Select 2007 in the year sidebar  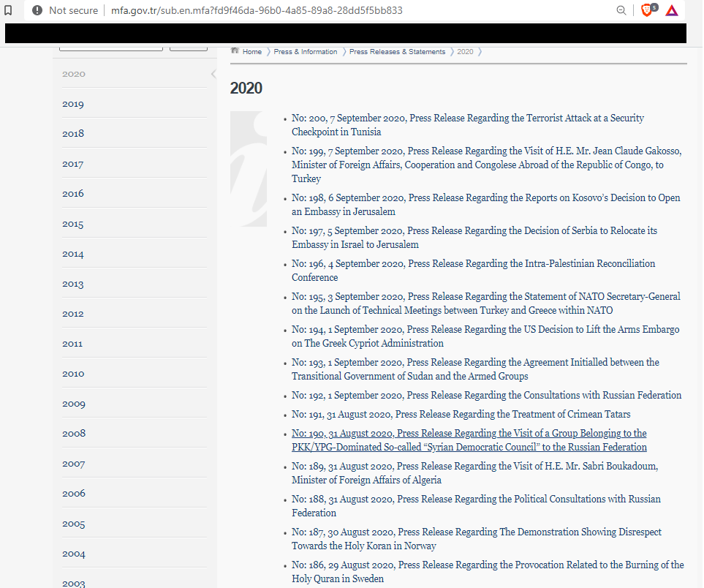(x=74, y=464)
